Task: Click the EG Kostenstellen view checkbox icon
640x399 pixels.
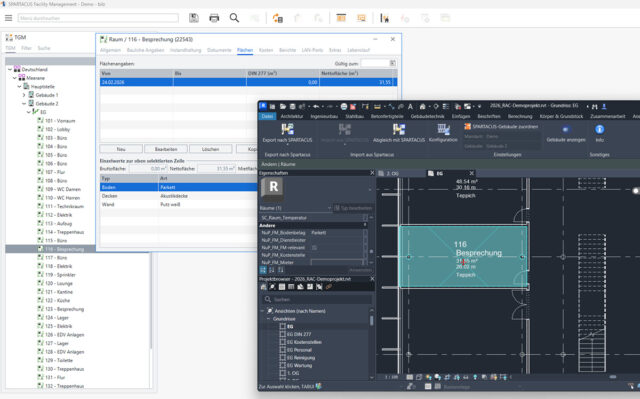Action: 282,342
